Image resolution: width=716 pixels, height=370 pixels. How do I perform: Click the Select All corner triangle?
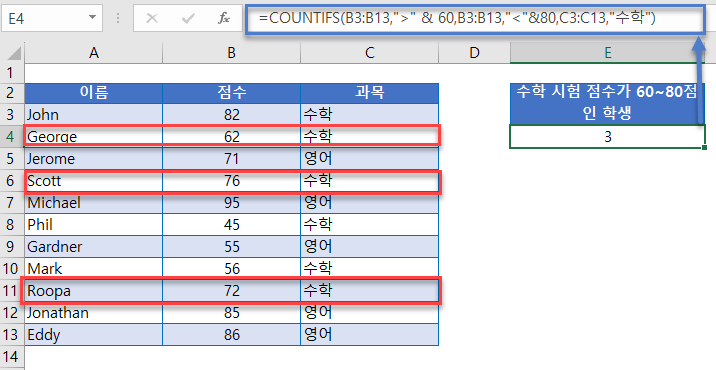15,53
